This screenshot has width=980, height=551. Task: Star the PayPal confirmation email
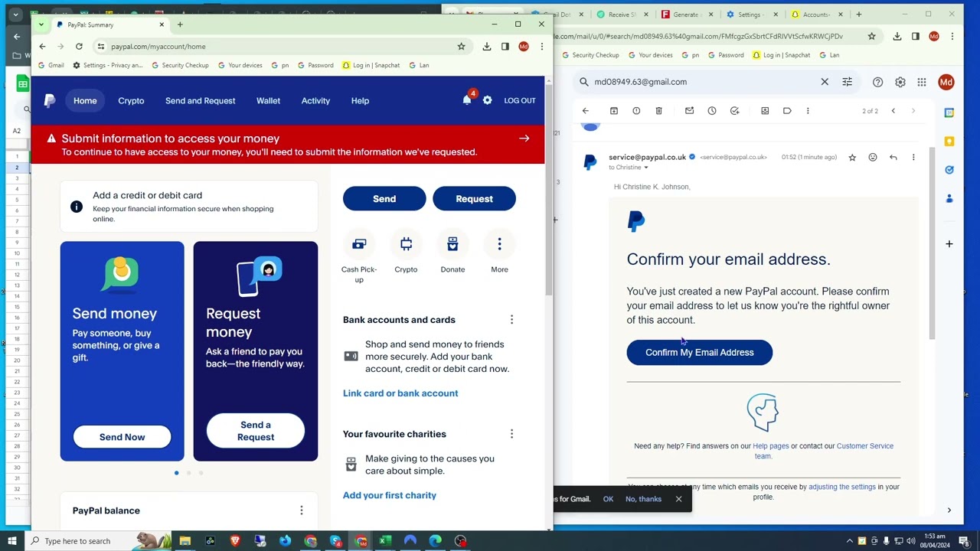(x=852, y=157)
